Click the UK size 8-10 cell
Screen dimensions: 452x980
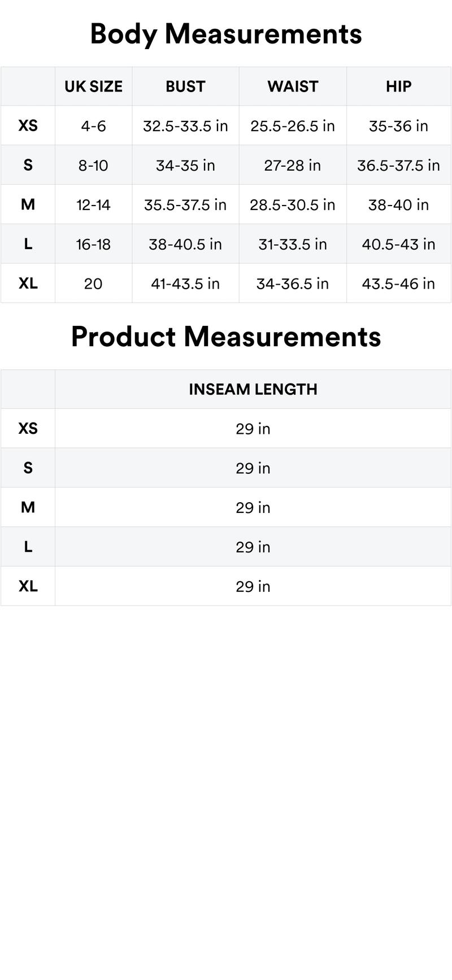(93, 165)
